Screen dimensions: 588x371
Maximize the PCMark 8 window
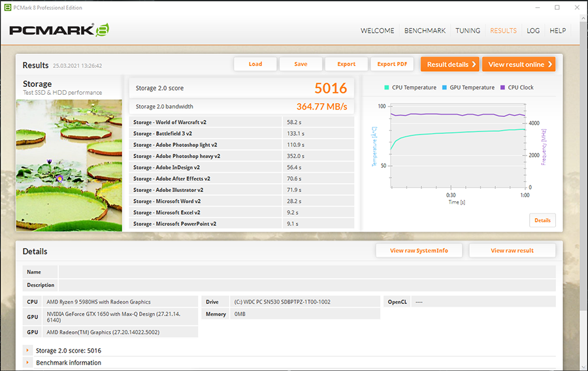(557, 7)
